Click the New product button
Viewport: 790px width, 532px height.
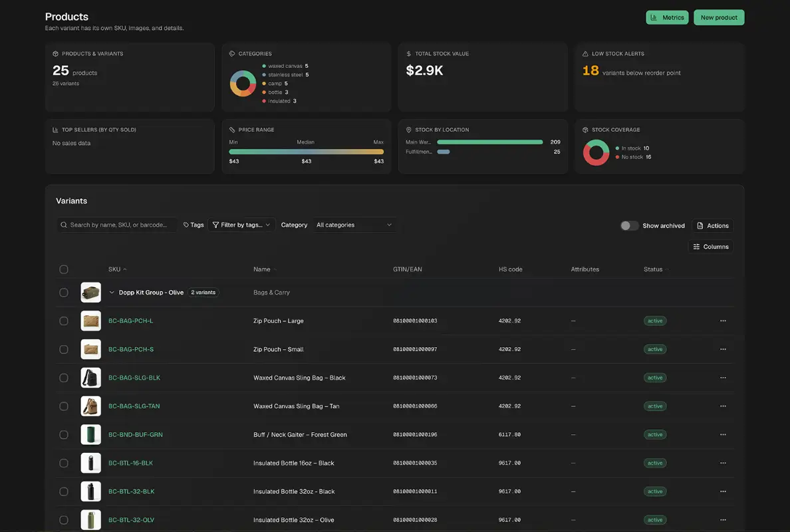tap(719, 18)
